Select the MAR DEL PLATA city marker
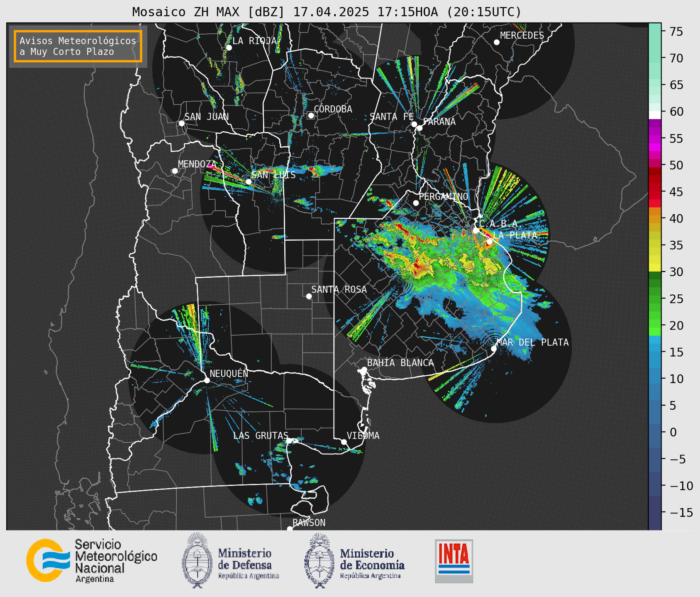Viewport: 700px width, 597px height. pos(493,349)
